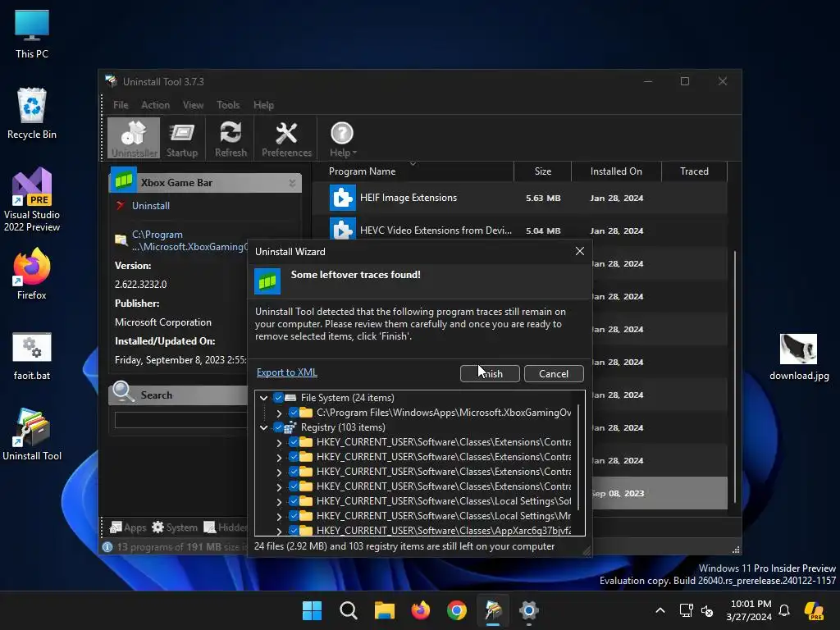Click the File System drive icon

(291, 398)
